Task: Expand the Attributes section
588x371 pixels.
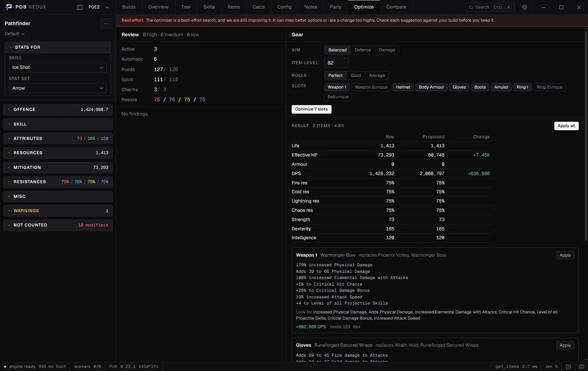Action: (58, 139)
